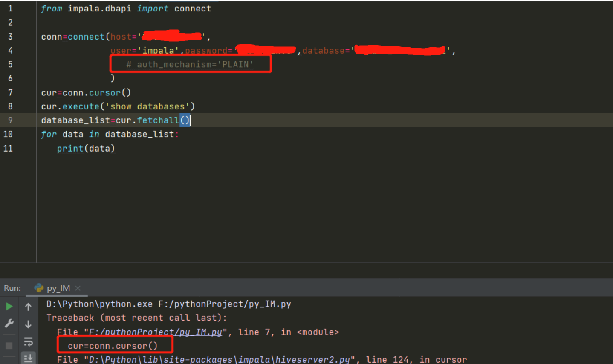The image size is (613, 364).
Task: Click line number 7 in the gutter
Action: (10, 92)
